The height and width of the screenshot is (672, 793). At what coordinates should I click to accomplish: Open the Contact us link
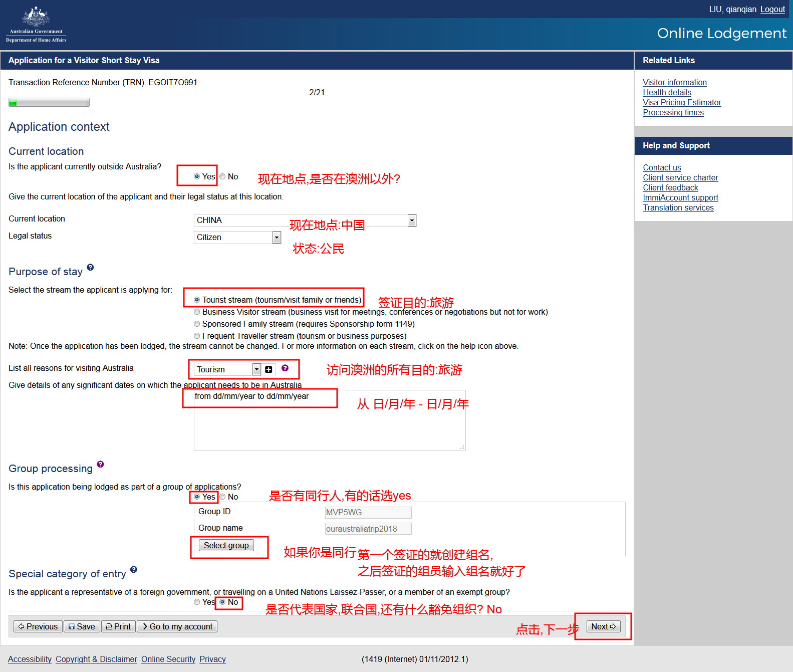pyautogui.click(x=662, y=167)
